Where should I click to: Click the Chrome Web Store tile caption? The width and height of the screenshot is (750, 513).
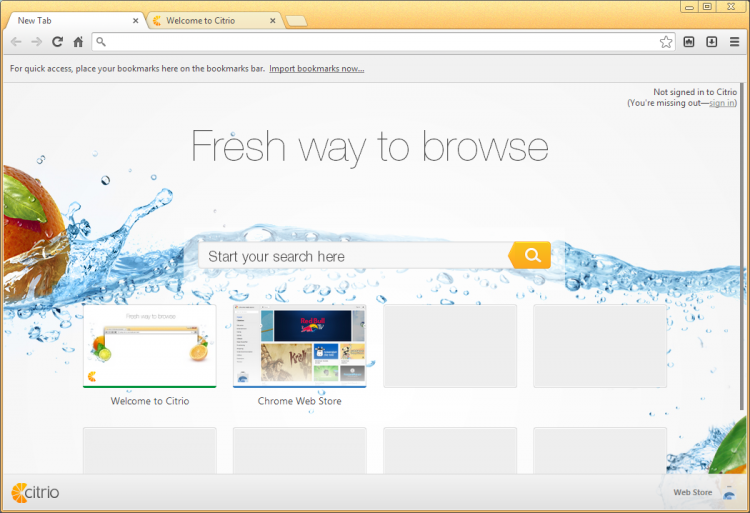[299, 401]
